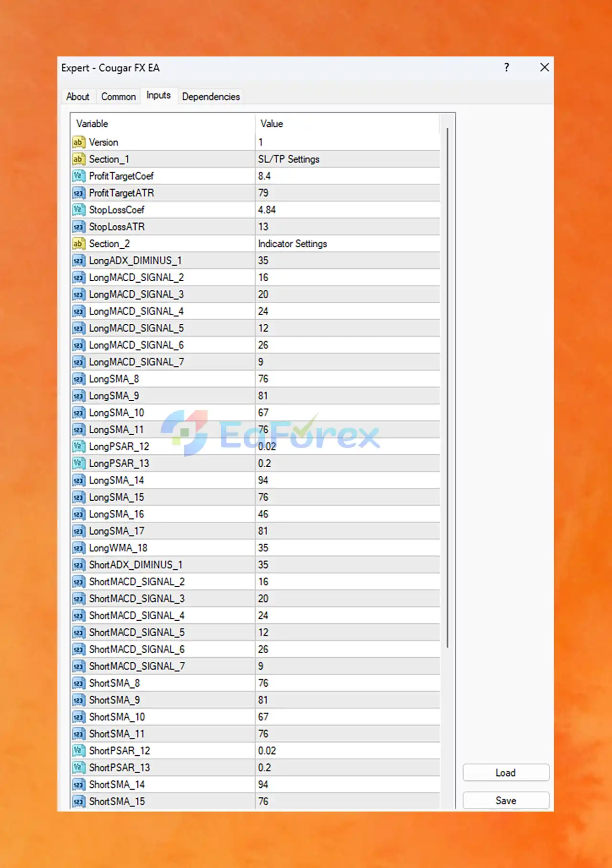Click the integer icon beside LongSMA_10

(78, 413)
